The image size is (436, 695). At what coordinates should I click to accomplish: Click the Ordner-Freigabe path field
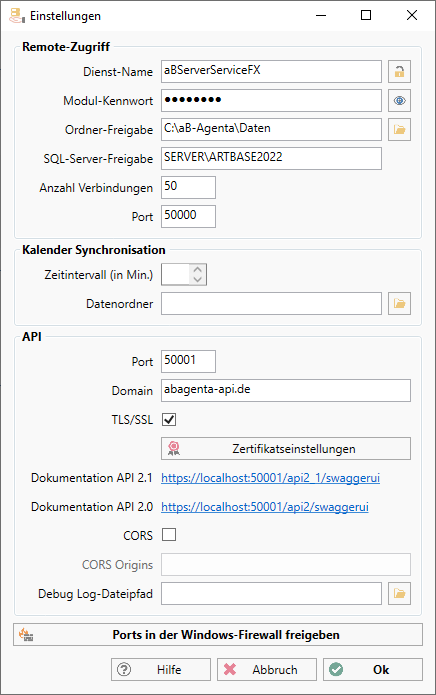coord(271,129)
